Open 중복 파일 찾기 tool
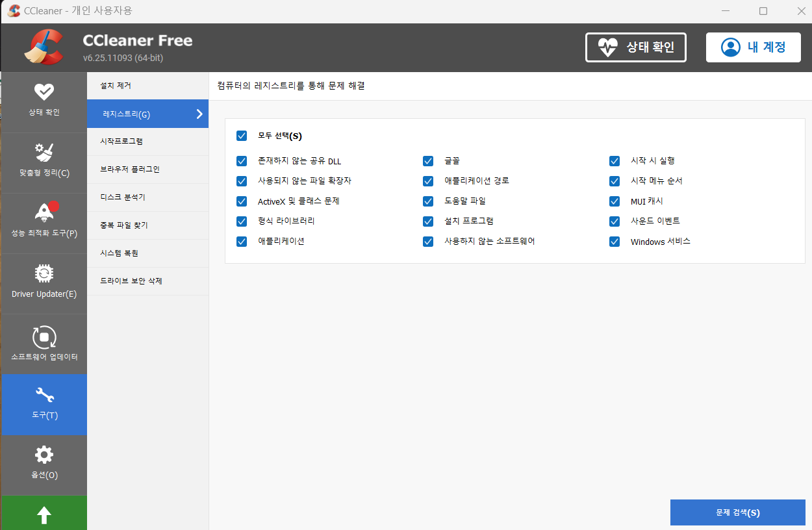Viewport: 812px width, 530px height. tap(147, 225)
